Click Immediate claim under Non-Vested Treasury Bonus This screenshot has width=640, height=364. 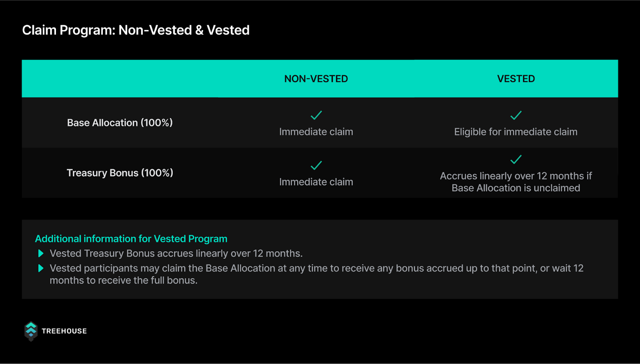316,182
